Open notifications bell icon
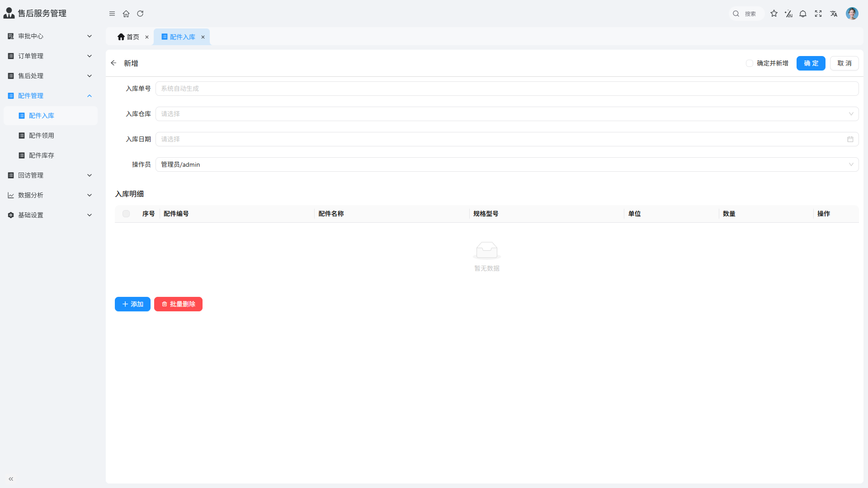 [x=803, y=14]
